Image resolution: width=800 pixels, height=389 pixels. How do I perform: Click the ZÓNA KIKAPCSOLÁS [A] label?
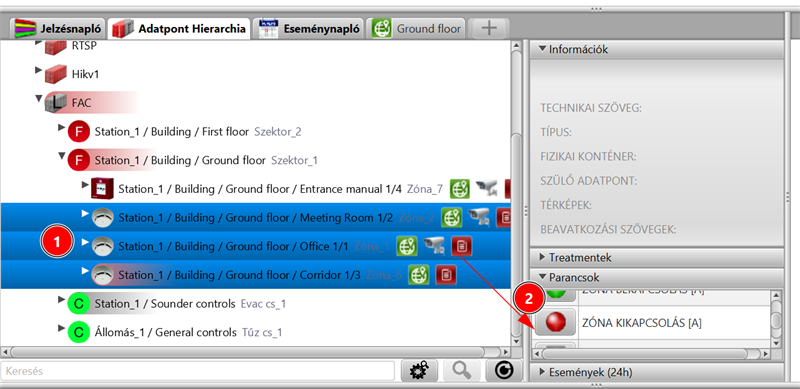pos(642,323)
